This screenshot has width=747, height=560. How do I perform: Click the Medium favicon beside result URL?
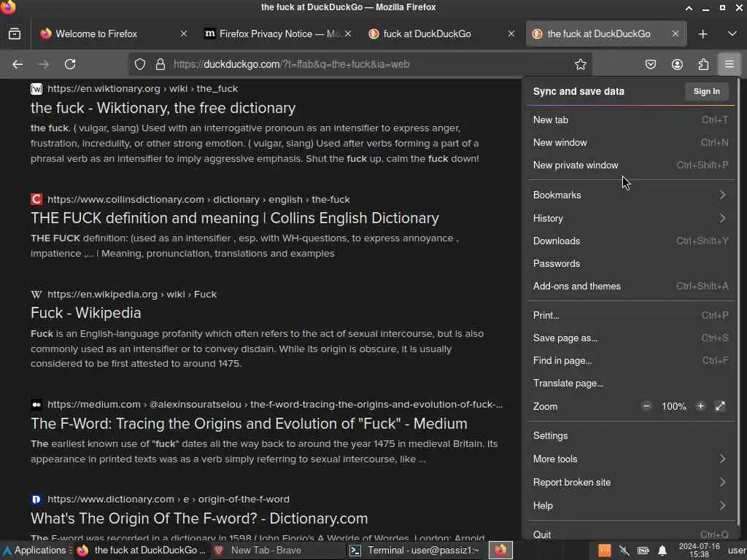36,405
